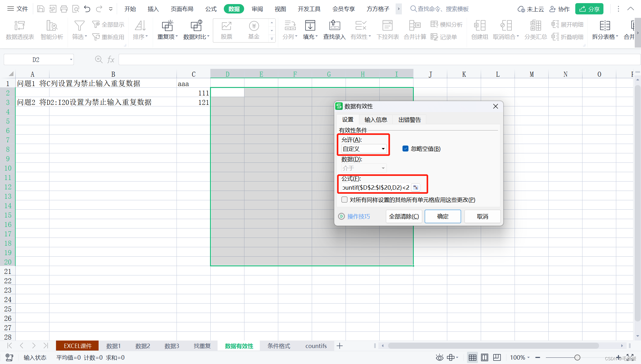
Task: Open the 数据对比 data compare tool
Action: tap(196, 30)
